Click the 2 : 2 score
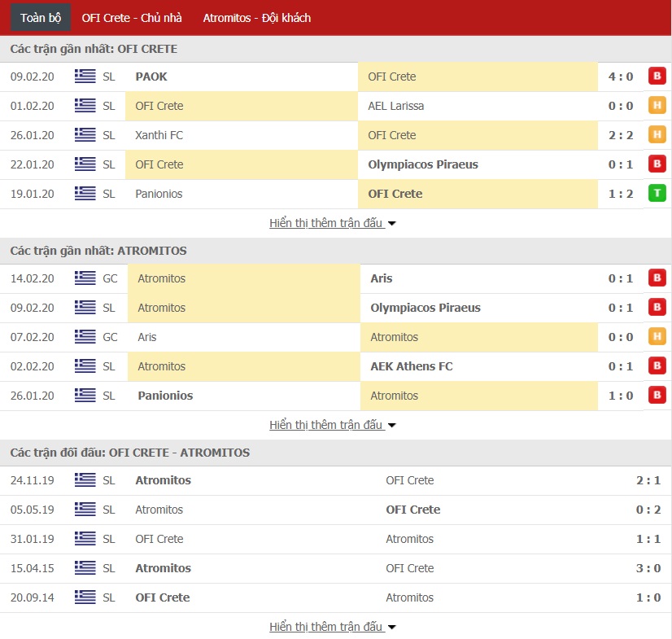672x639 pixels. click(621, 135)
